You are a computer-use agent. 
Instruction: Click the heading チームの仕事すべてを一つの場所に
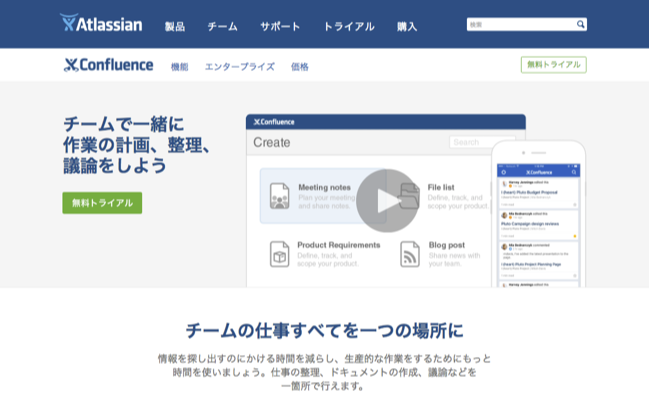(324, 331)
